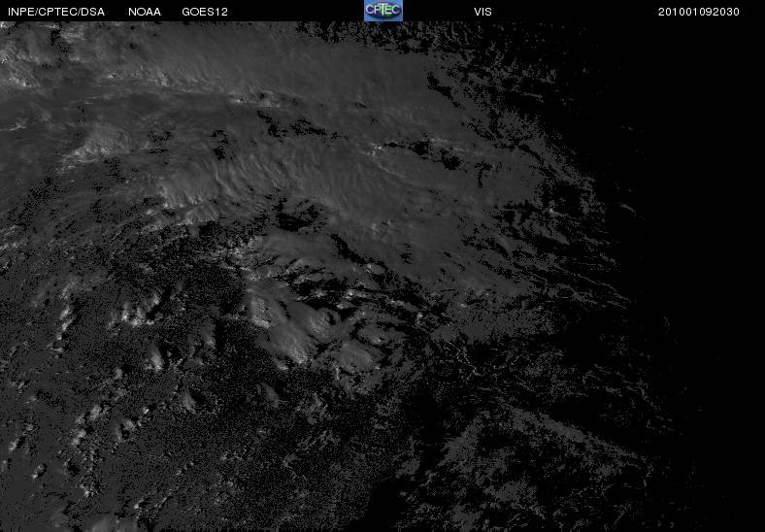Click the NOAA label
Screen dimensions: 765x532
pos(145,12)
